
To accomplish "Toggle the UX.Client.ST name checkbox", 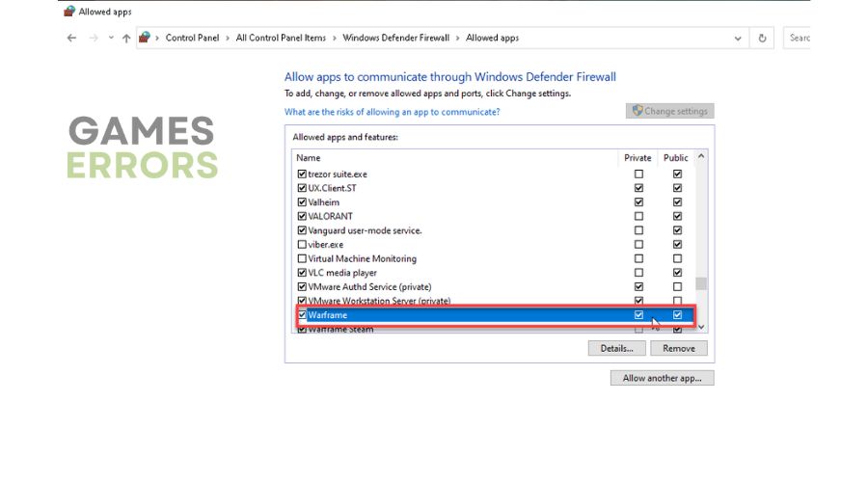I will point(302,188).
